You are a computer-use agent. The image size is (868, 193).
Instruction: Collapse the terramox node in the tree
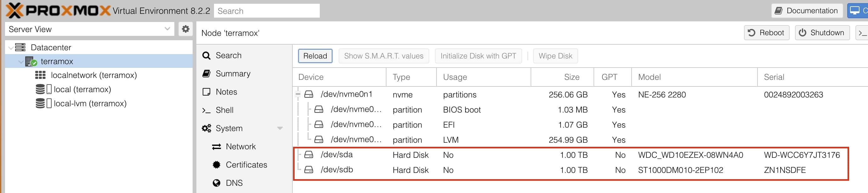(x=21, y=62)
